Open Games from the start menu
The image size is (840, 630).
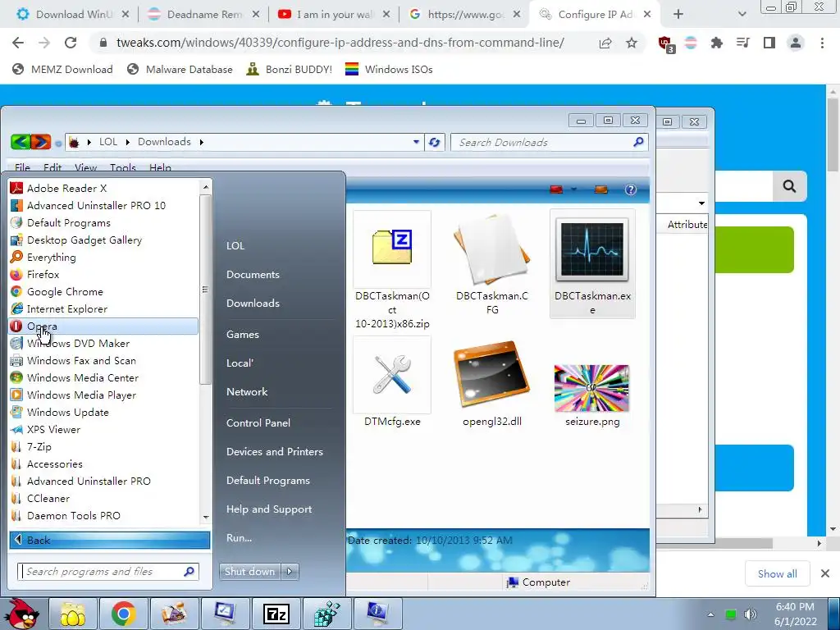[x=243, y=335]
